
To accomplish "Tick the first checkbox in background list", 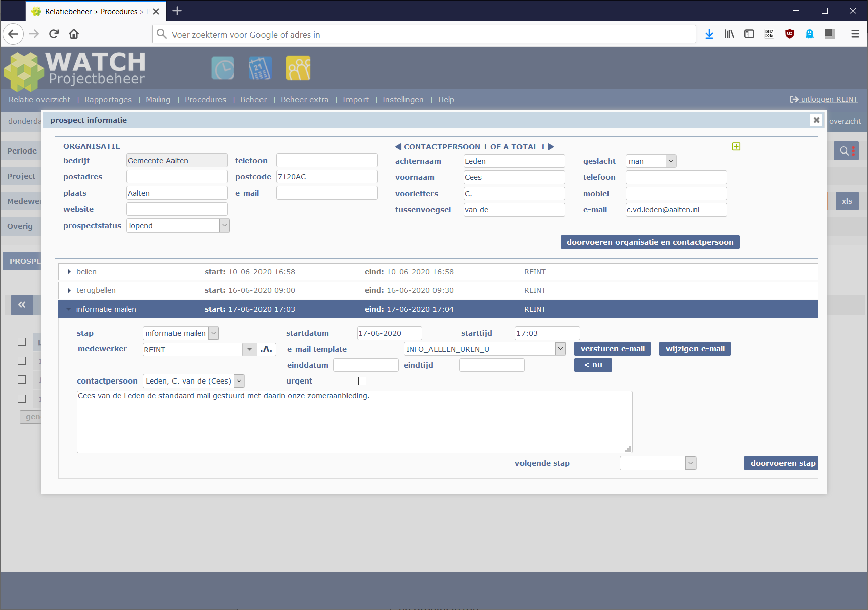I will coord(22,342).
